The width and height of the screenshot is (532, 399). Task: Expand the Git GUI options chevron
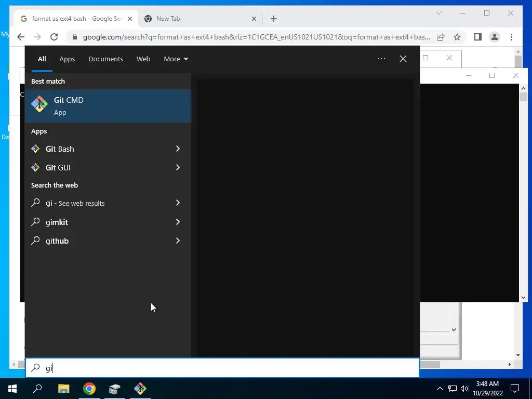pos(178,167)
